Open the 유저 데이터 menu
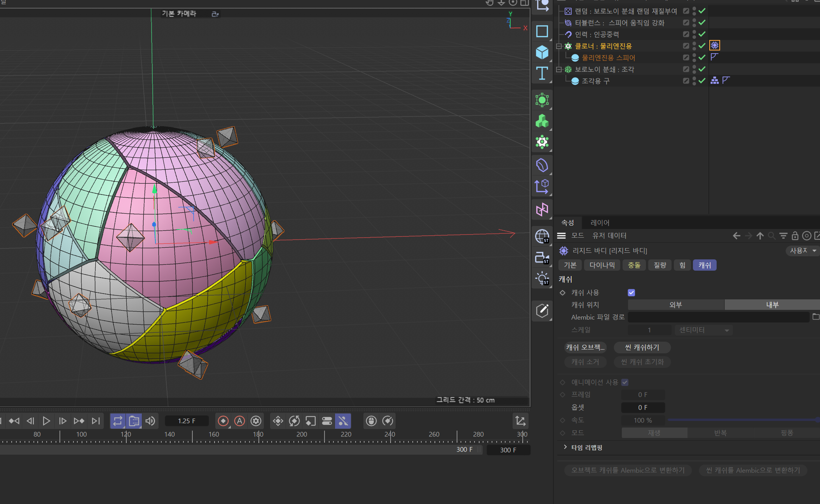This screenshot has width=820, height=504. 609,236
